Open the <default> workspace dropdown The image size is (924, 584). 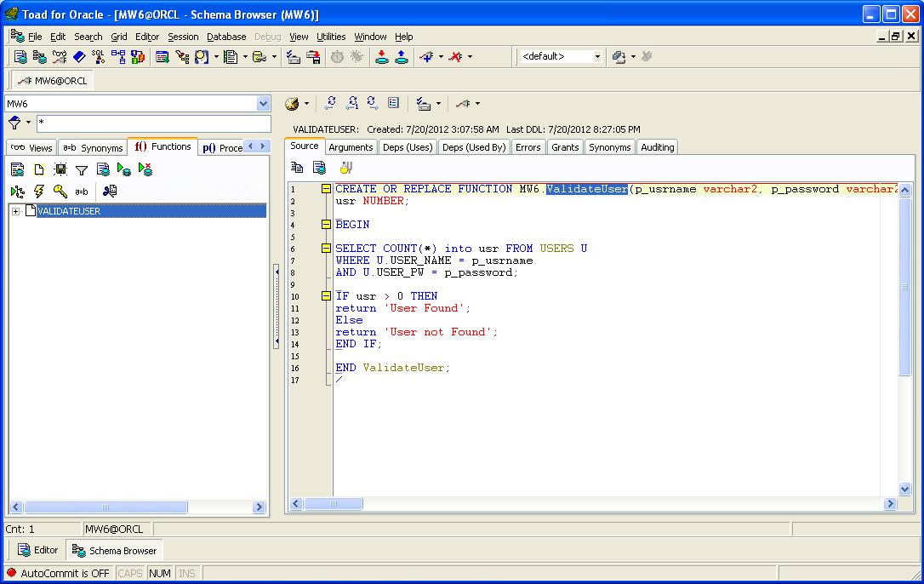596,57
